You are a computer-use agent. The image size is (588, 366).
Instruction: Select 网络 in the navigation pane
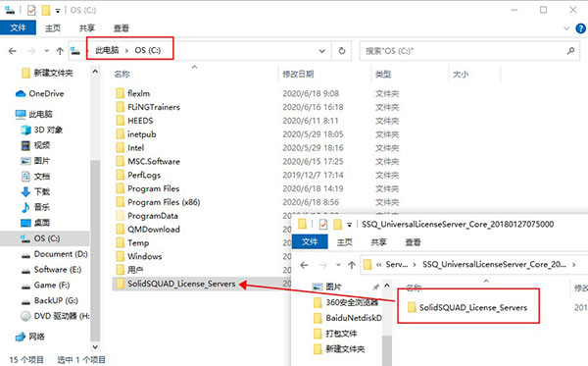click(x=30, y=337)
